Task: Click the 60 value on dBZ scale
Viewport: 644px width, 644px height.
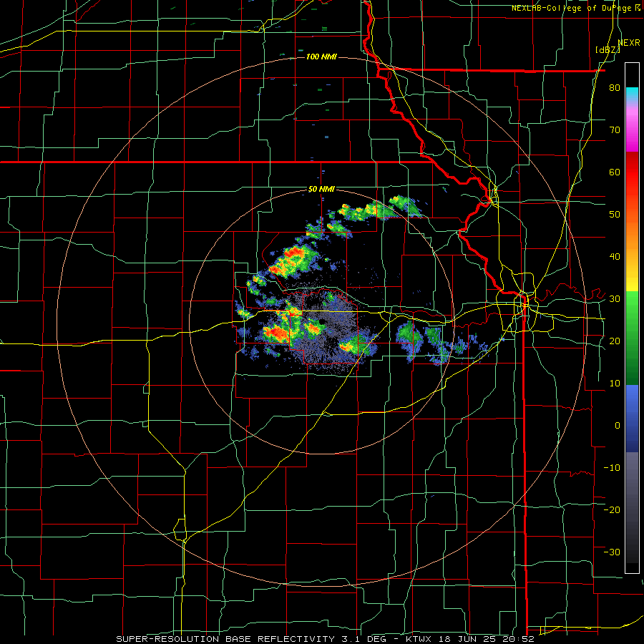Action: (x=615, y=172)
